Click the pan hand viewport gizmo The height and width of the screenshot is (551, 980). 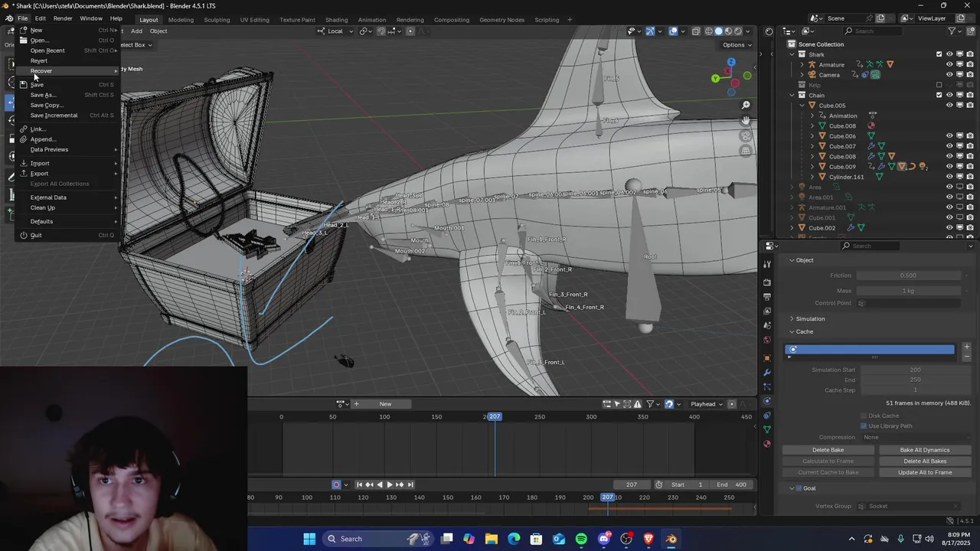(746, 121)
